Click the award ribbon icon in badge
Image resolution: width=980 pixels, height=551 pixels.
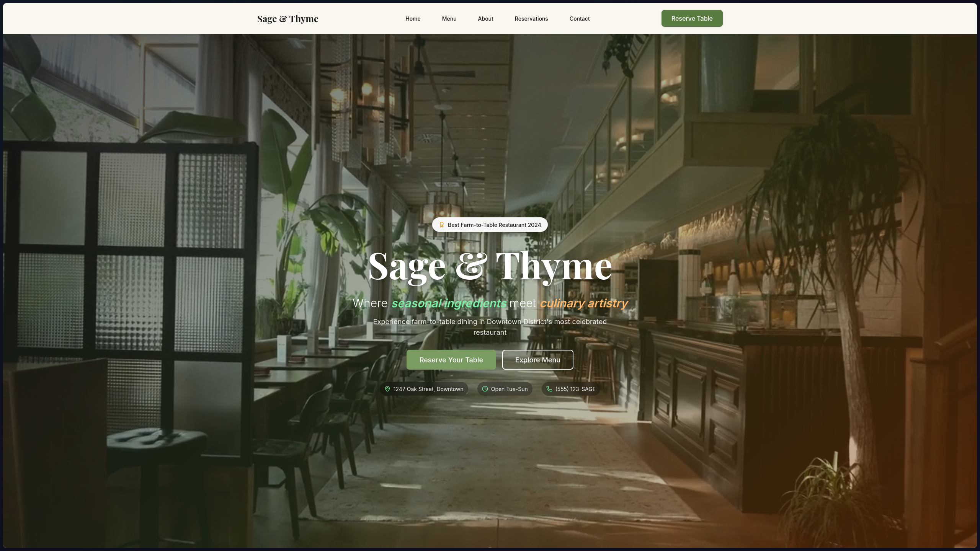[441, 225]
